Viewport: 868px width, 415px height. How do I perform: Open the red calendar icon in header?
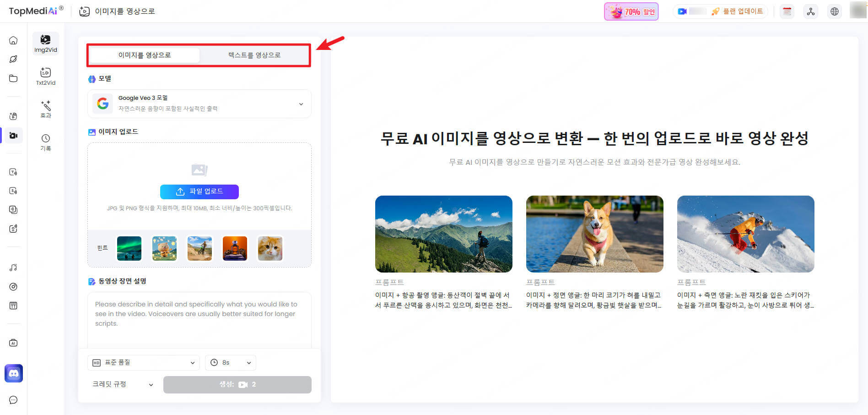click(x=787, y=11)
